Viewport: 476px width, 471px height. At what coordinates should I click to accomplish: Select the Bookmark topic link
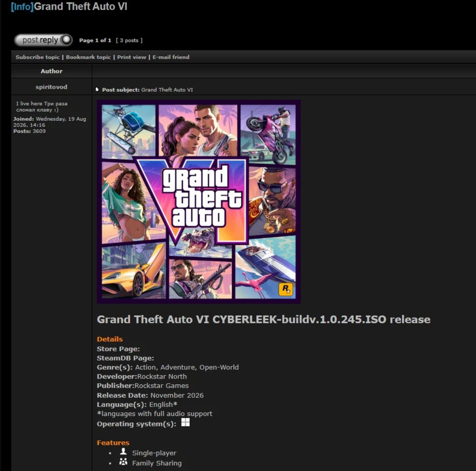pos(88,57)
